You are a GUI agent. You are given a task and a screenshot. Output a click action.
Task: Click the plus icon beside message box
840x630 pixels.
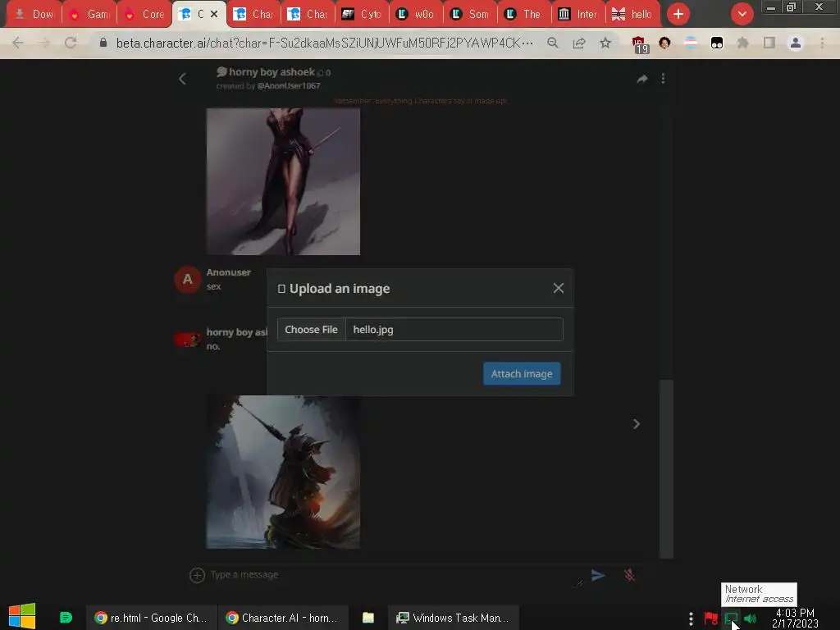coord(197,575)
